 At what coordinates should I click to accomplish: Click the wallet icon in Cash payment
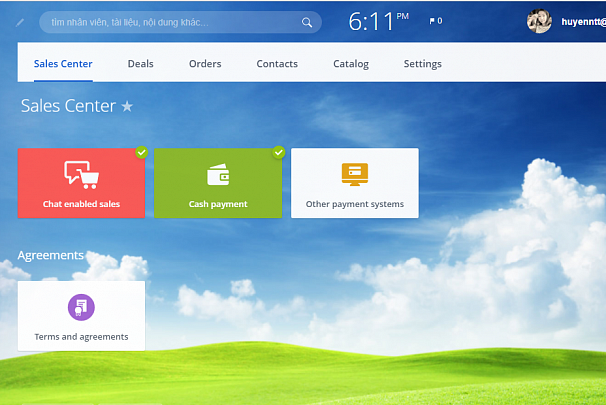click(218, 175)
